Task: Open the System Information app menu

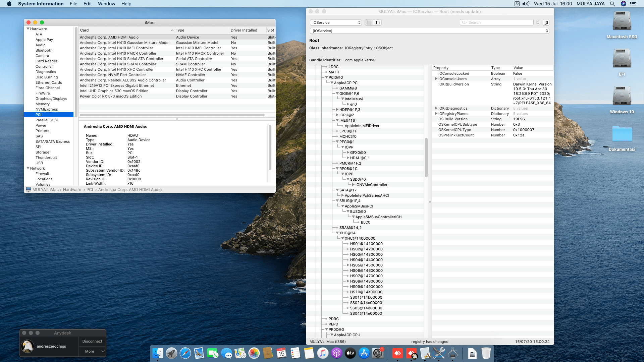Action: [x=41, y=4]
